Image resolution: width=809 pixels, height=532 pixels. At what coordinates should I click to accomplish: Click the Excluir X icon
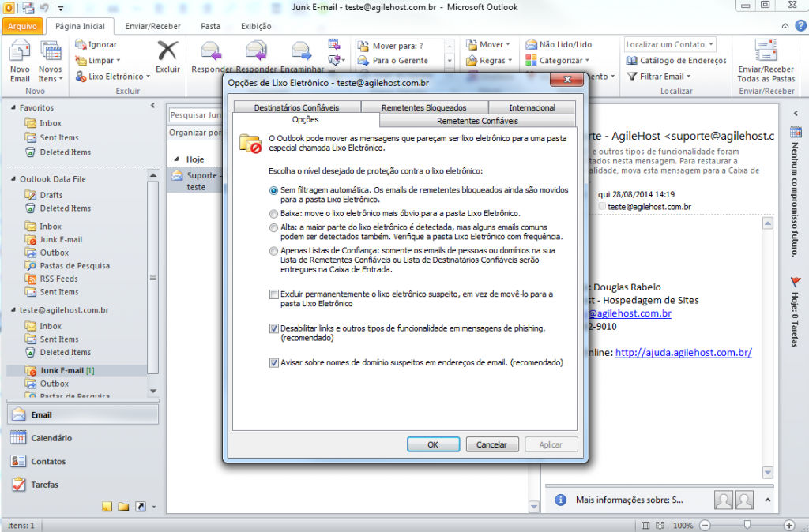coord(167,51)
